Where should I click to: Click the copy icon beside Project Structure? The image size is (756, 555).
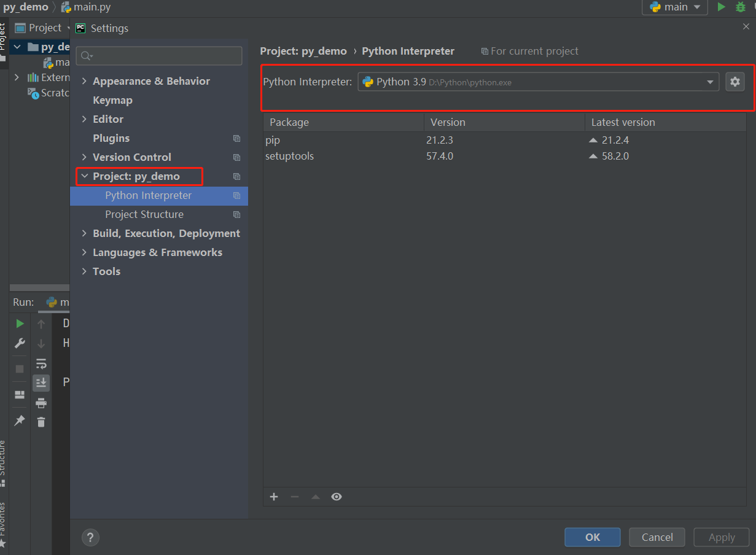click(236, 215)
